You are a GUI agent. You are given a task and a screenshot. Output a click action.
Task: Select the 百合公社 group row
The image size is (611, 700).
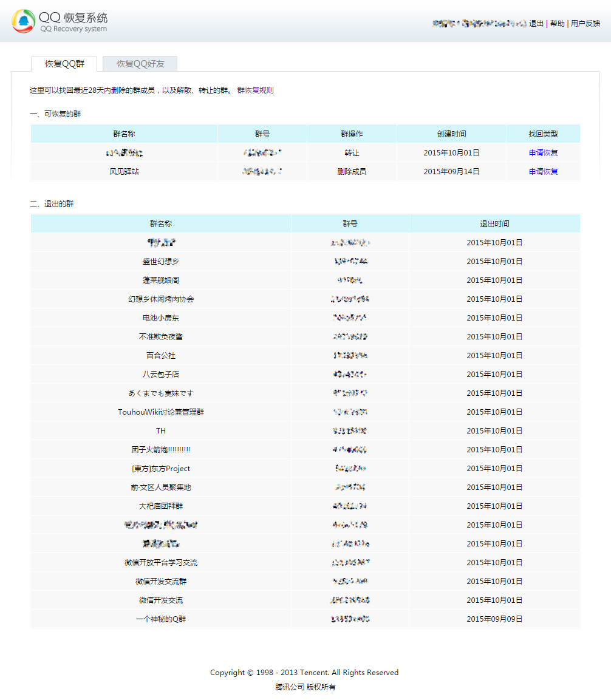(305, 355)
